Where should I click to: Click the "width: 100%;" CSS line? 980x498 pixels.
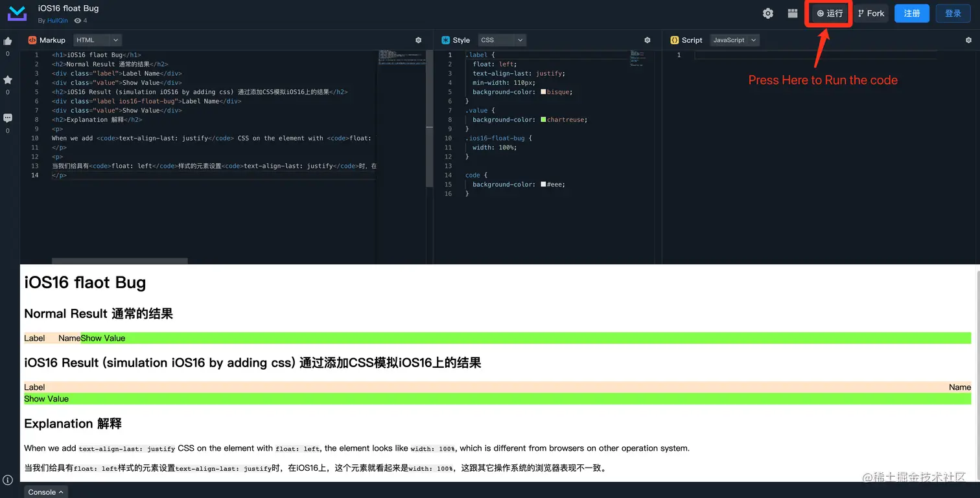pyautogui.click(x=495, y=148)
